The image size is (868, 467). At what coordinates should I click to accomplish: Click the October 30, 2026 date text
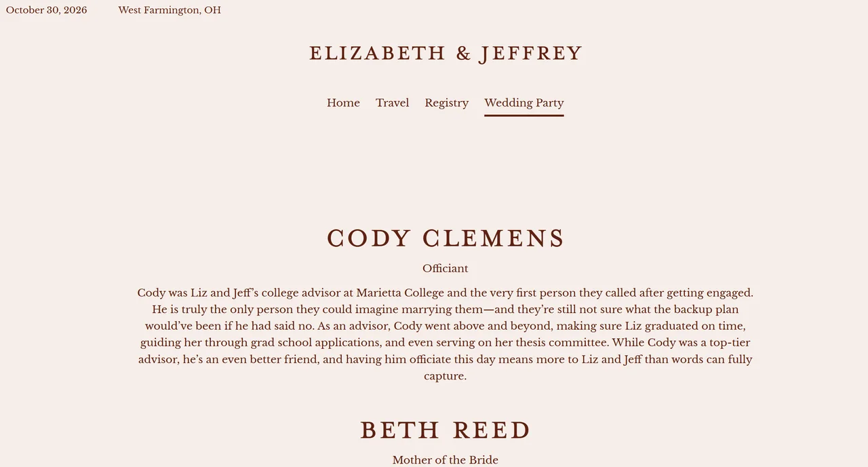pyautogui.click(x=45, y=10)
